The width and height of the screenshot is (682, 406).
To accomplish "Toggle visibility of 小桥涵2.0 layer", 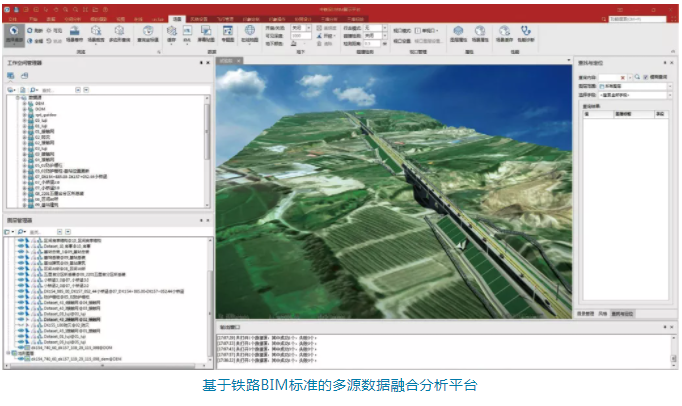I will 20,285.
